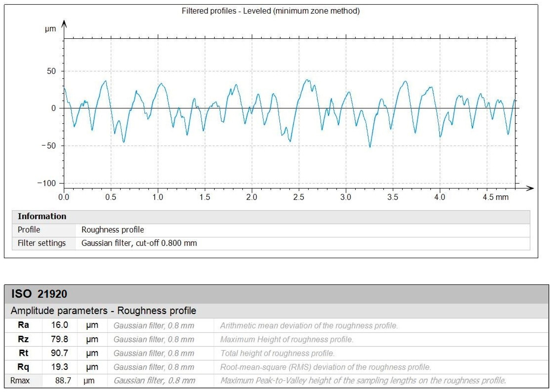Click the Filter settings row label
553x392 pixels.
click(x=42, y=243)
